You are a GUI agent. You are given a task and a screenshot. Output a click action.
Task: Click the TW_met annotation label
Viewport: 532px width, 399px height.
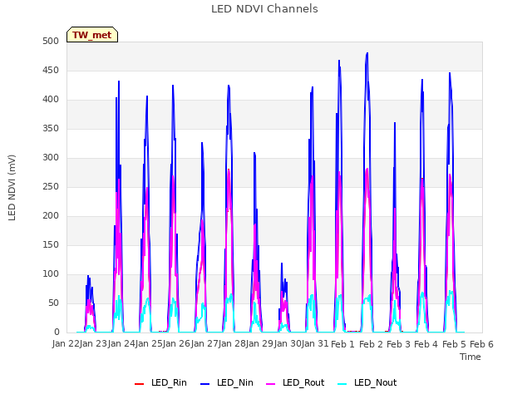(92, 35)
